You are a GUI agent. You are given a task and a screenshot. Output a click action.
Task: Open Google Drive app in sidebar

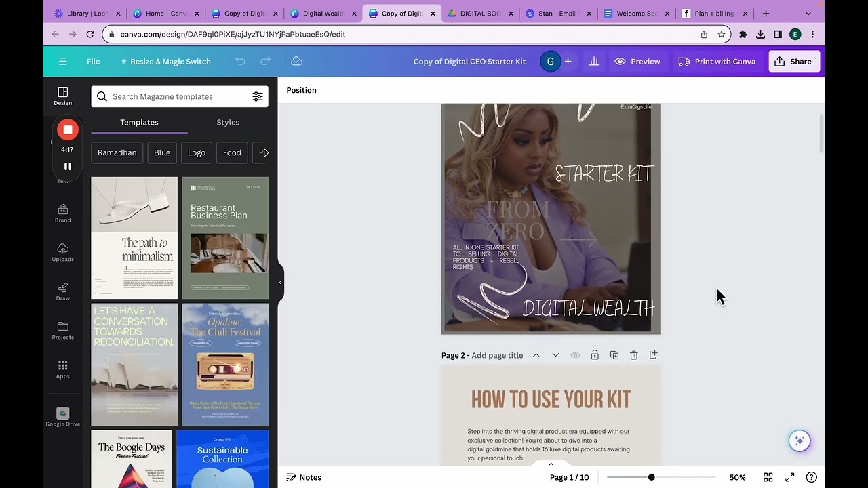point(62,418)
